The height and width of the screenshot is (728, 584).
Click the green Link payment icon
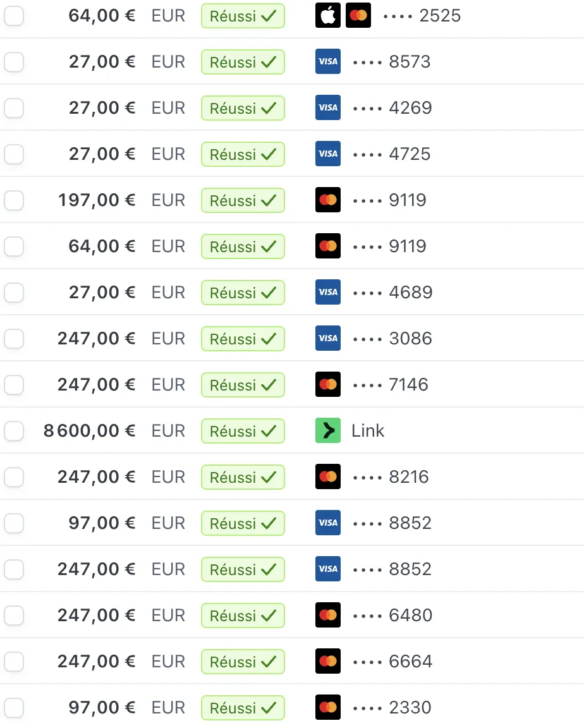[328, 430]
